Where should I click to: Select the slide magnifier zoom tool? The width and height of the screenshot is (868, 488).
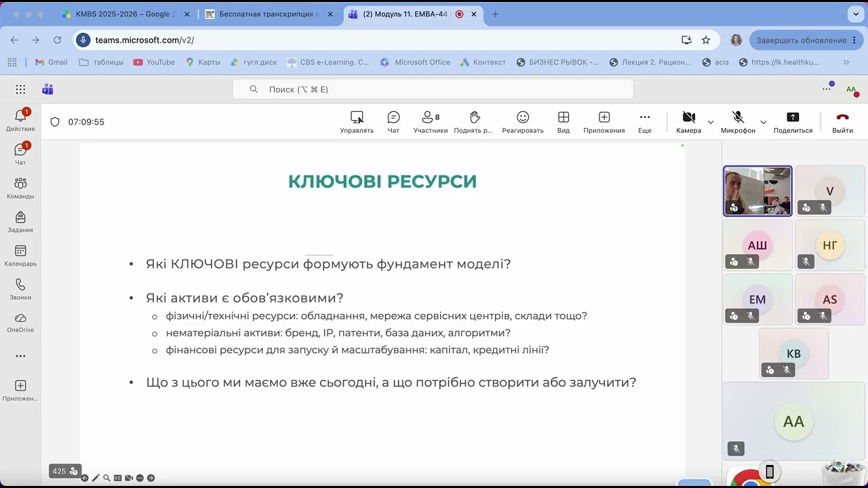(106, 478)
